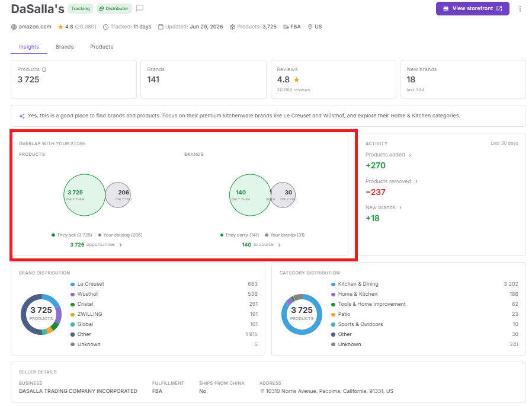Viewport: 532px width, 406px height.
Task: Select the Le Creuset blue legend dot
Action: 73,284
